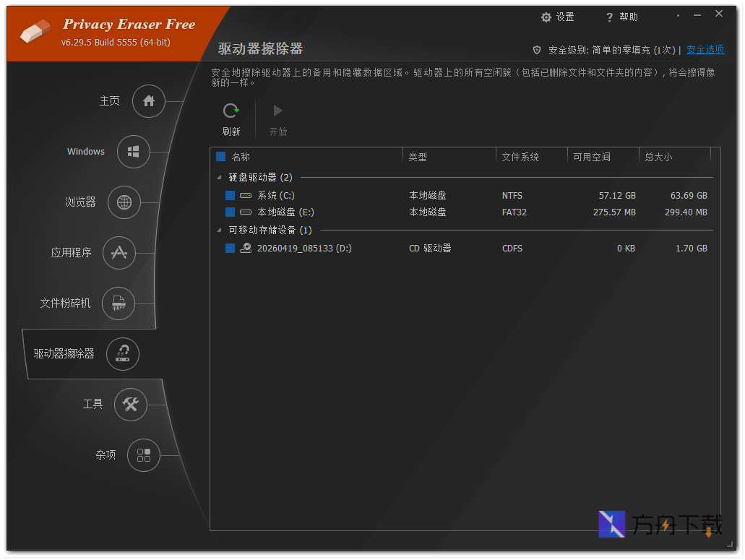The width and height of the screenshot is (745, 560).
Task: Open the 浏览器 globe icon
Action: tap(124, 202)
